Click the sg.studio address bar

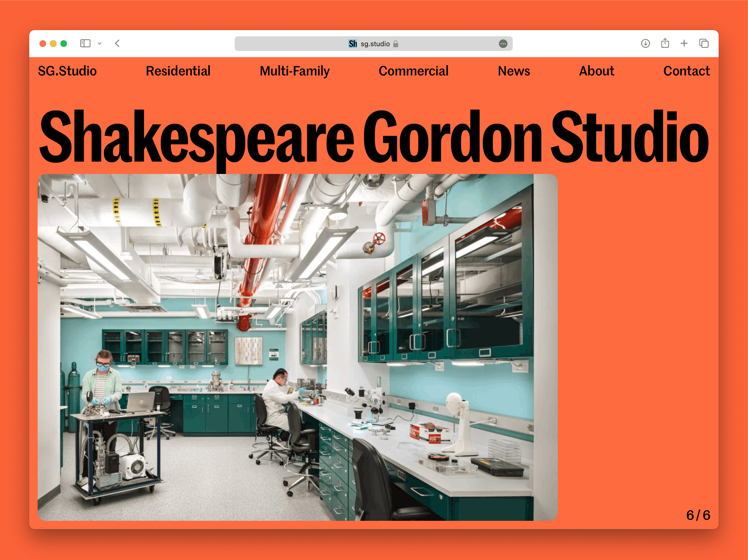pyautogui.click(x=375, y=44)
